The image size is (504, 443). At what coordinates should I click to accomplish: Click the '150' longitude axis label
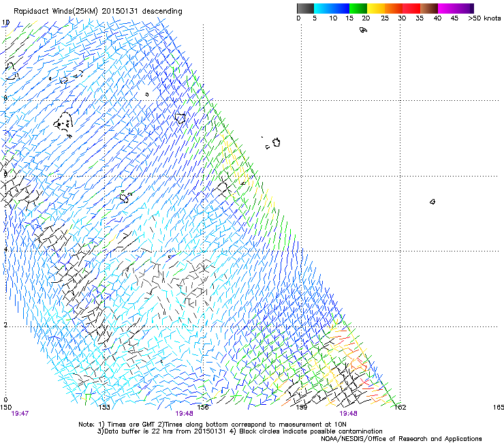pos(5,408)
